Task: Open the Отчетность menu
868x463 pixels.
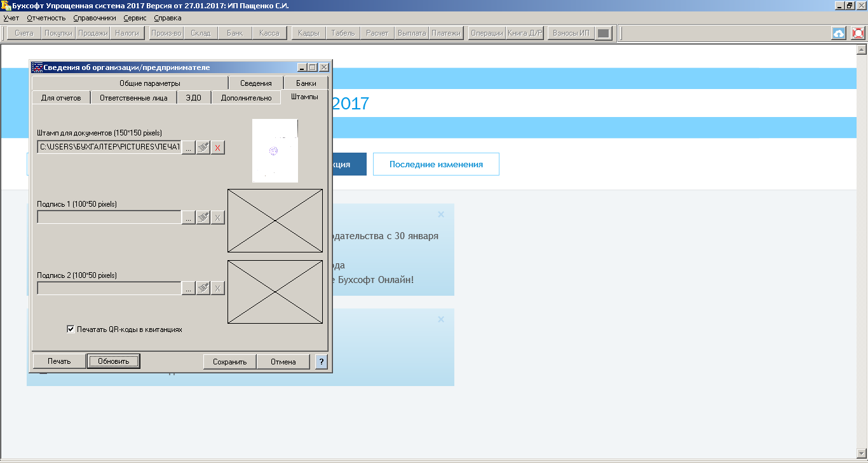Action: (46, 18)
